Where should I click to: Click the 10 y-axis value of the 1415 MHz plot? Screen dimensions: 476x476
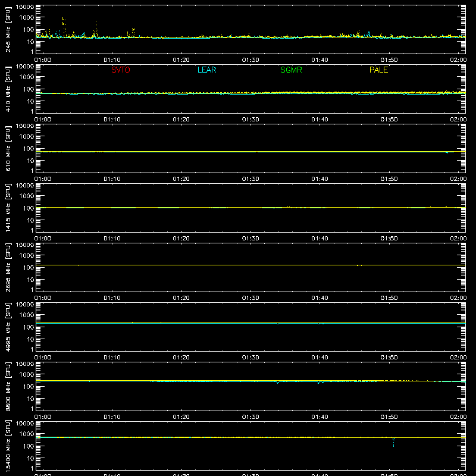tap(30, 220)
